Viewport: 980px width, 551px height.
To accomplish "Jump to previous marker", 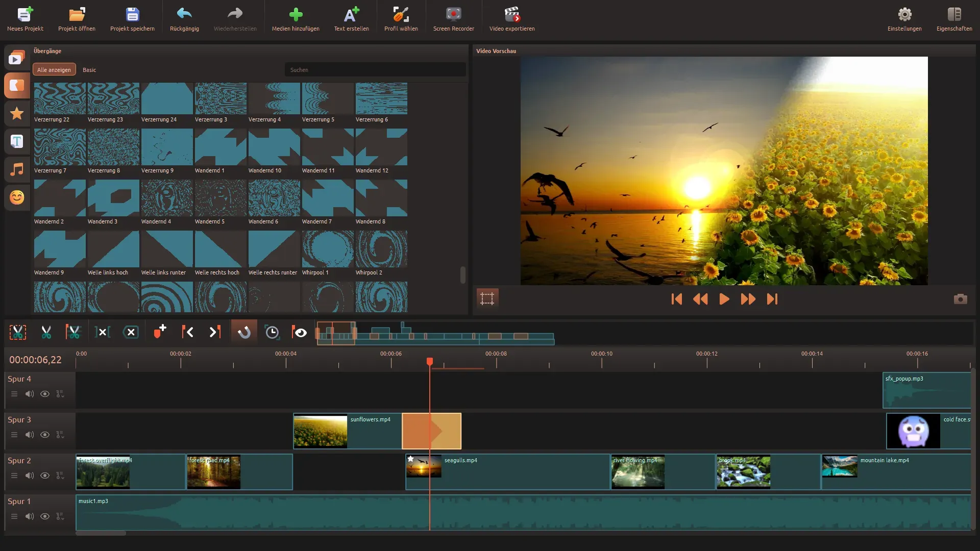I will (187, 332).
